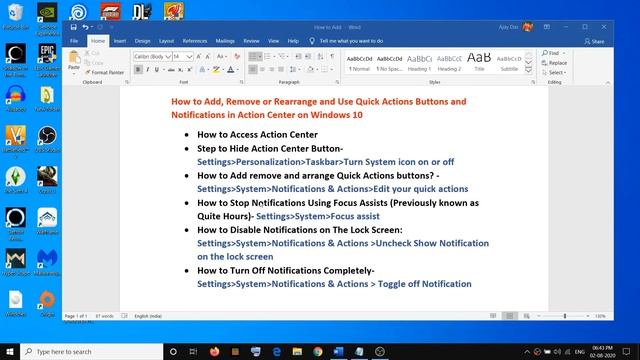Click Ajay Das account name
The width and height of the screenshot is (640, 360).
point(508,27)
